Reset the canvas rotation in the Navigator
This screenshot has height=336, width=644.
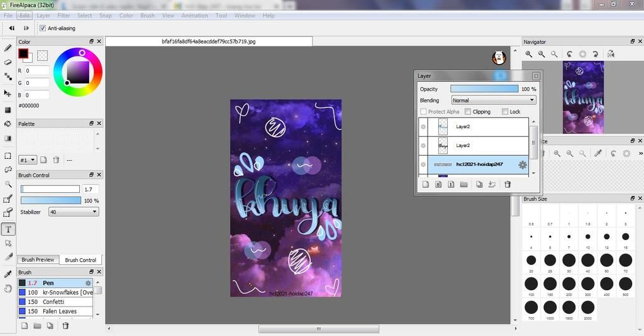point(582,54)
